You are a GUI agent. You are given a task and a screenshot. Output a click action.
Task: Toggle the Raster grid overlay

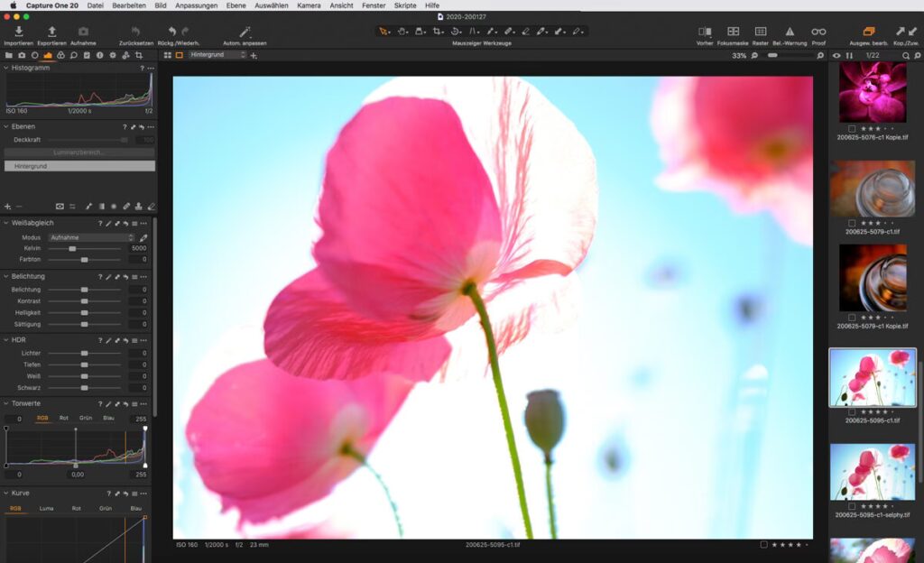coord(761,32)
